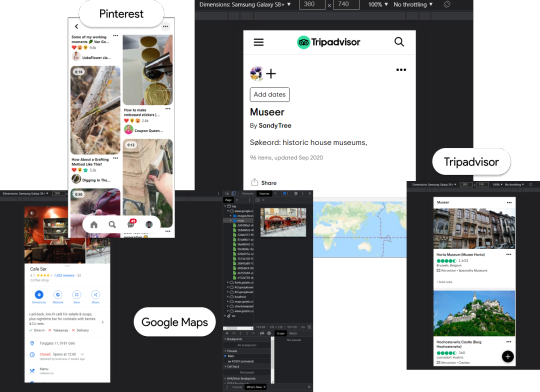540x392 pixels.
Task: Click the sources navigator horizontal scrollbar
Action: 238,328
